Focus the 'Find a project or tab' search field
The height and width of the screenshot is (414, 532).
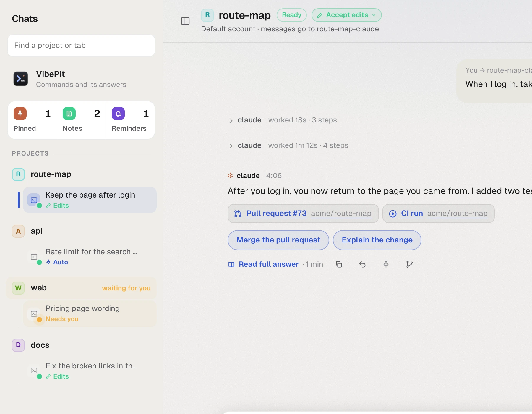pyautogui.click(x=81, y=46)
